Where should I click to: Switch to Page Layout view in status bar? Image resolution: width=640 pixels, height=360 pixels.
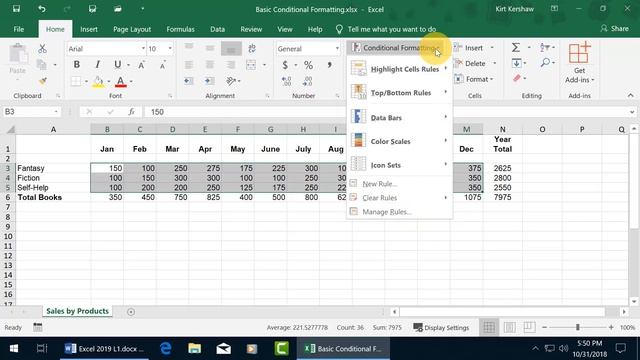click(x=509, y=327)
